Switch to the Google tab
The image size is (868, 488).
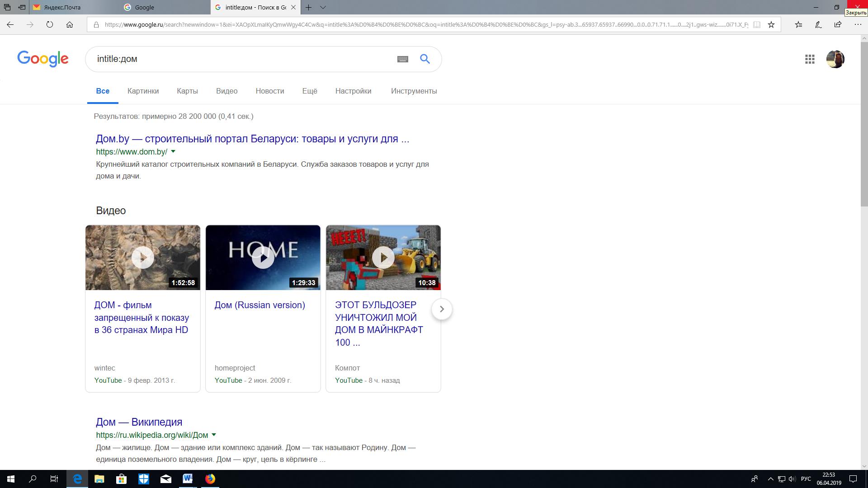165,7
